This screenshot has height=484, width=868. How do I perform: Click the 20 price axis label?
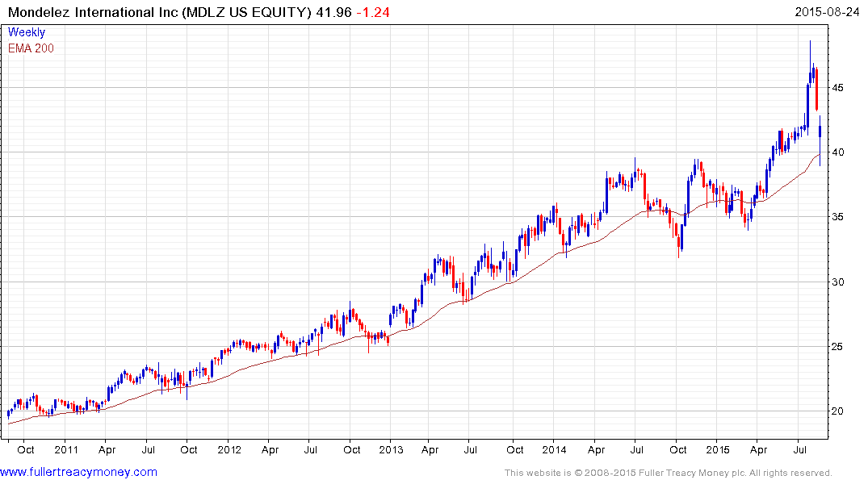[837, 411]
